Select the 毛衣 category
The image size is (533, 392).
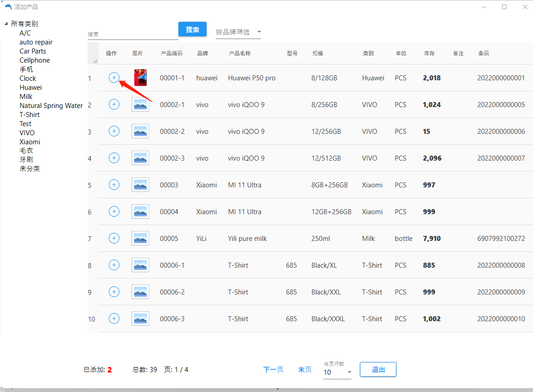click(x=26, y=151)
